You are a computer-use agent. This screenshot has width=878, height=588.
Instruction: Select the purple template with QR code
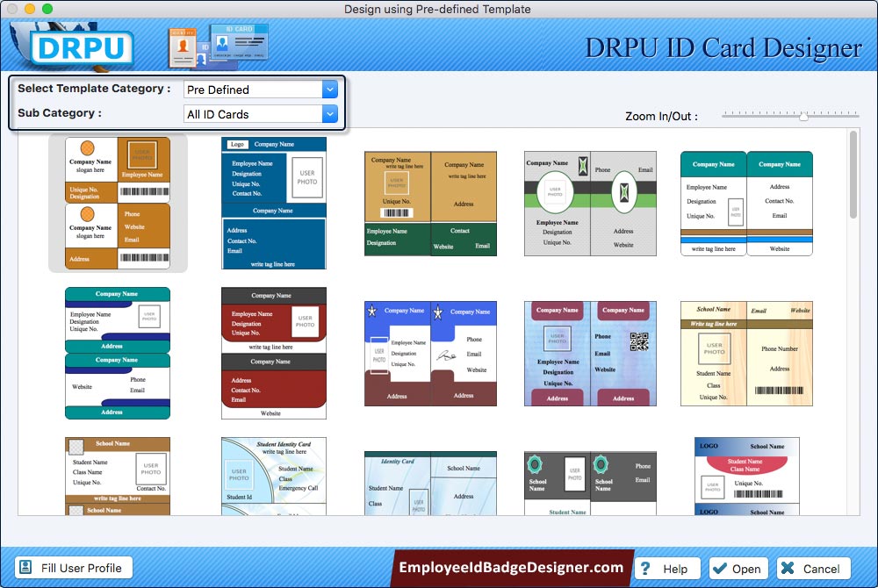click(590, 354)
